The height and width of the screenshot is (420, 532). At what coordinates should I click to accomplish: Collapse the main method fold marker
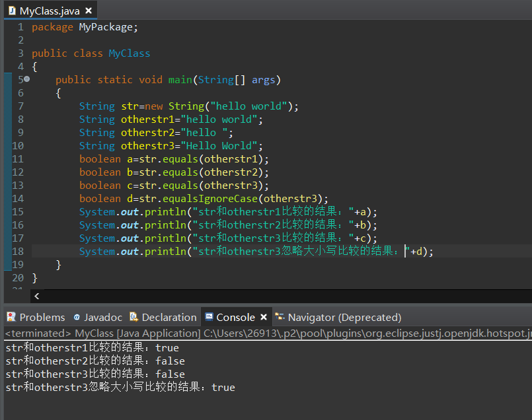(x=27, y=79)
